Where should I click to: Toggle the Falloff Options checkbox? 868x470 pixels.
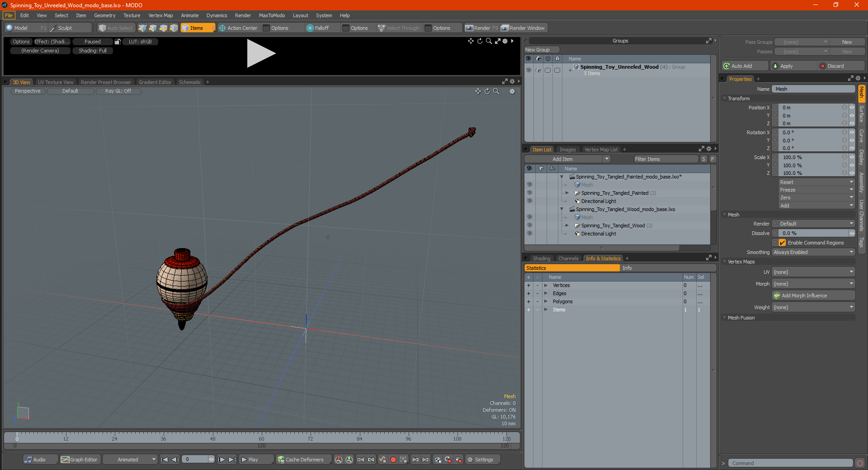coord(346,28)
